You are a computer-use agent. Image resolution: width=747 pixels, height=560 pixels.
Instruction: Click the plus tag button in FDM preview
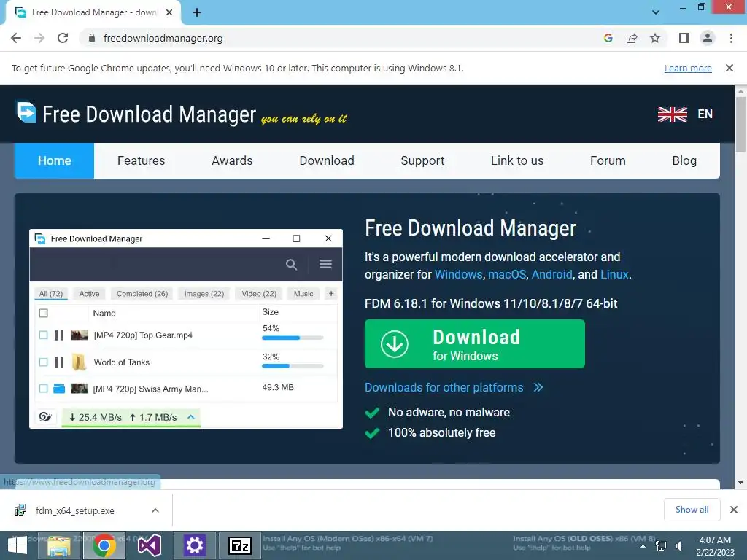(331, 294)
